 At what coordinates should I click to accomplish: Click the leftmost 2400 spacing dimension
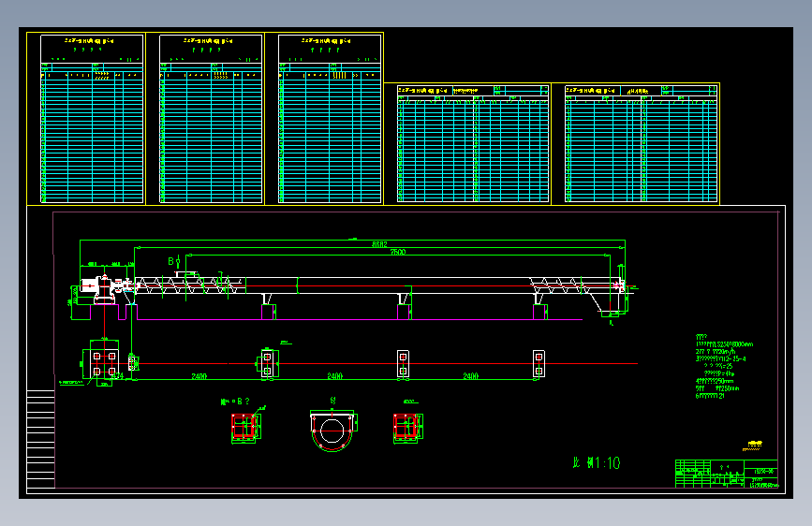click(199, 376)
